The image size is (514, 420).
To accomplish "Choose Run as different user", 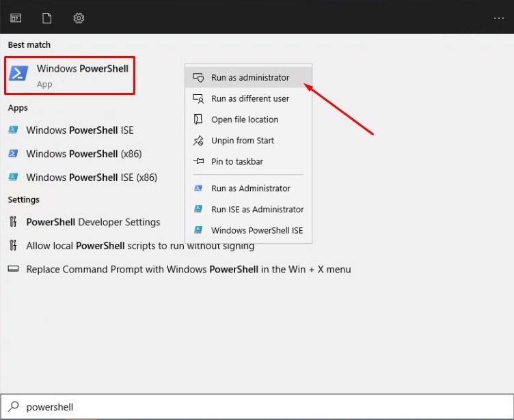I will point(249,98).
